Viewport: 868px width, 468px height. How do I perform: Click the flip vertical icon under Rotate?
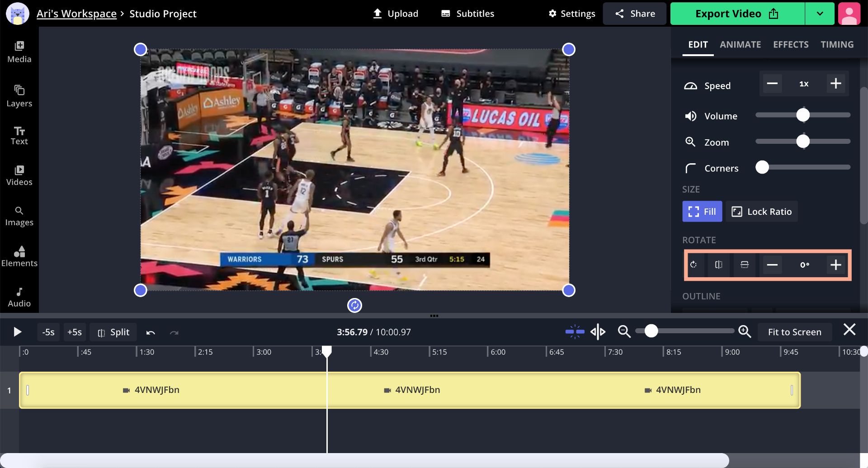pos(744,265)
